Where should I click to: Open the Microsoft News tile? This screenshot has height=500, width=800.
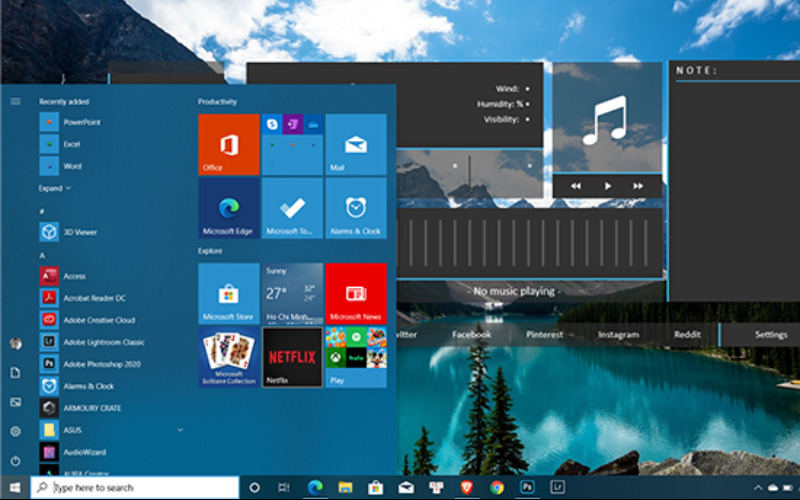[356, 293]
